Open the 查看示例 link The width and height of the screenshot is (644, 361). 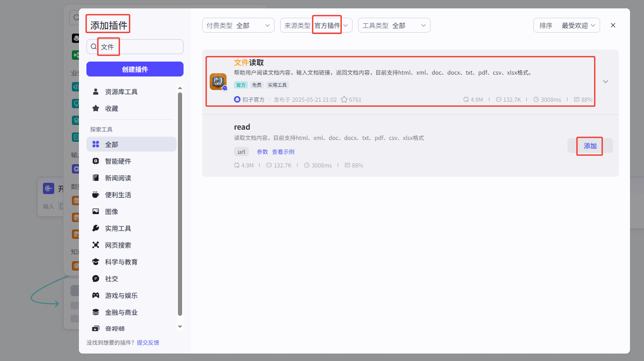coord(283,152)
